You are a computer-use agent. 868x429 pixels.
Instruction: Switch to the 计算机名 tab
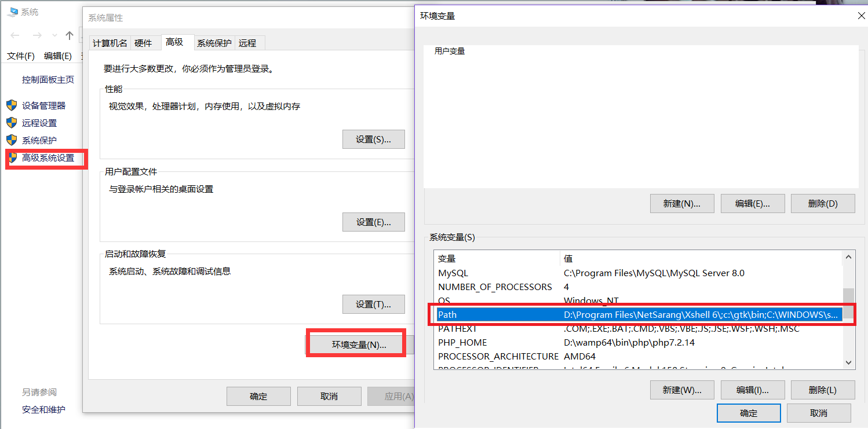point(110,42)
